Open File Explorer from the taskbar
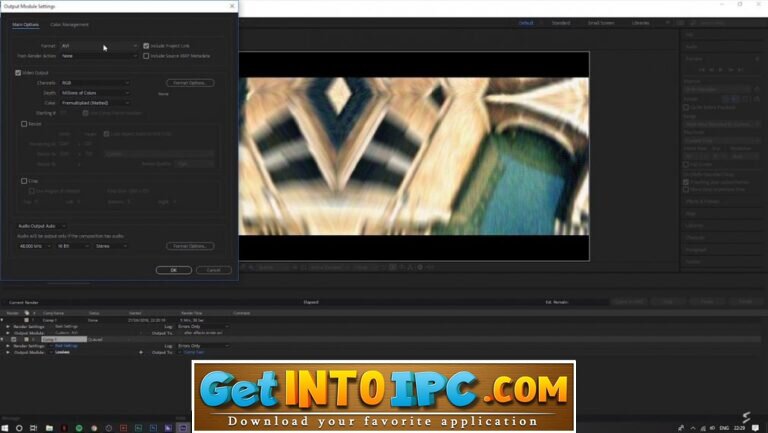Viewport: 768px width, 433px height. (49, 428)
